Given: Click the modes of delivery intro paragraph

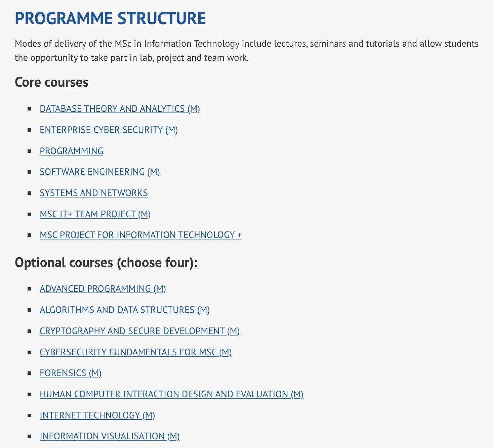Looking at the screenshot, I should coord(246,51).
